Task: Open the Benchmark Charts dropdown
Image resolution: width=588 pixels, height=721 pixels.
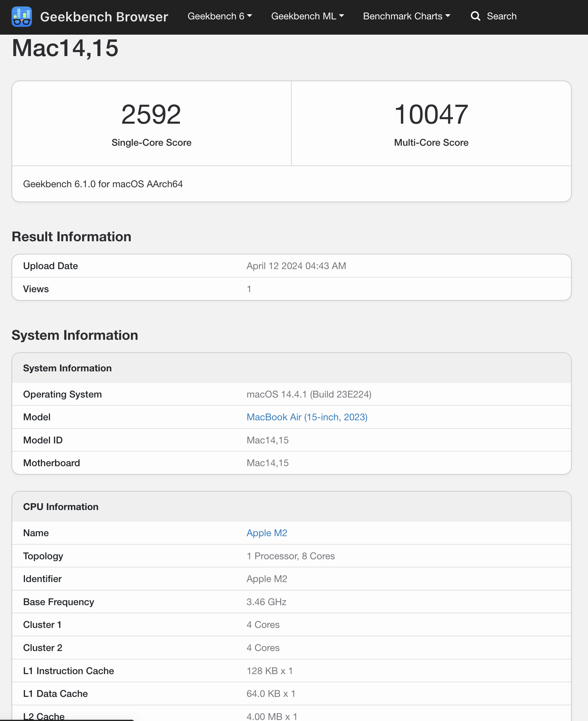Action: [x=406, y=16]
